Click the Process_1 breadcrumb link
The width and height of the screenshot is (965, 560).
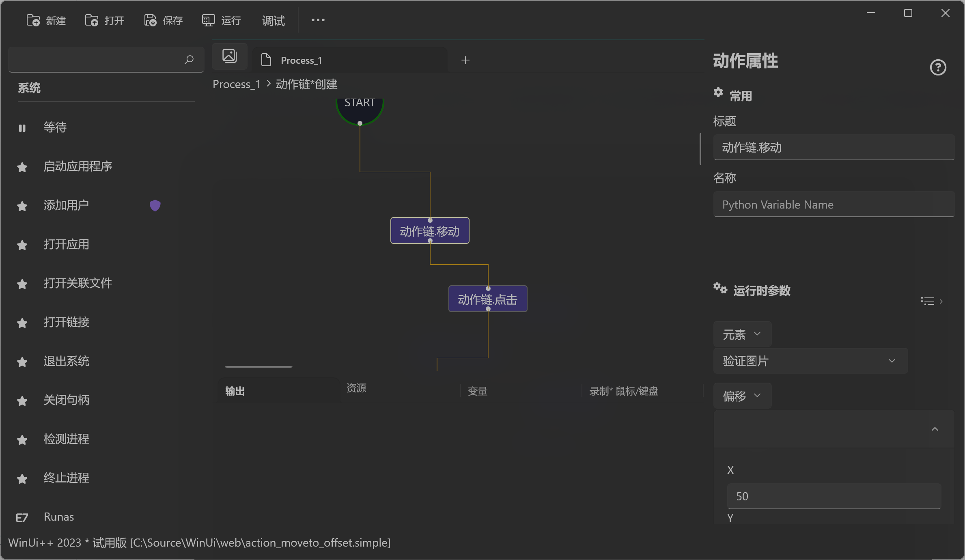[x=236, y=84]
